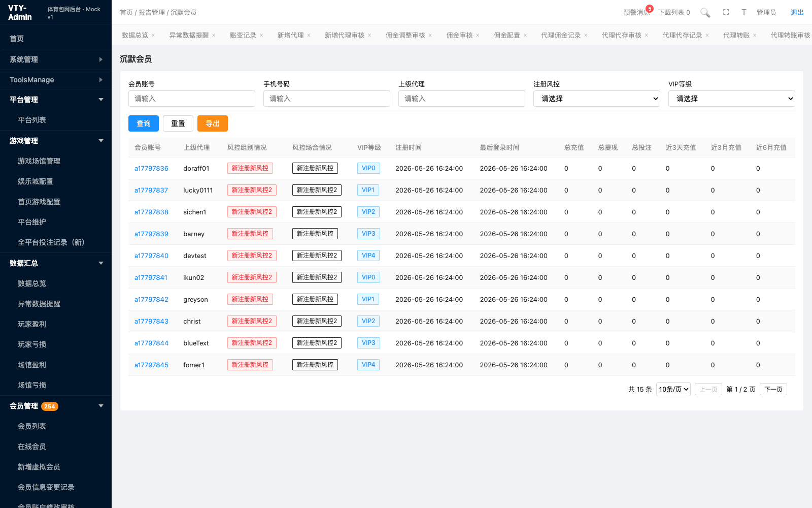Open 玩家盈利 in the sidebar
Image resolution: width=812 pixels, height=508 pixels.
click(x=56, y=324)
